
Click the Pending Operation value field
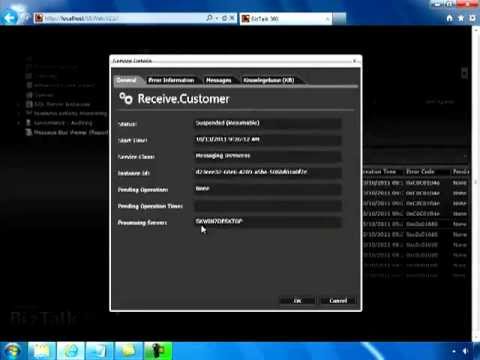(x=267, y=189)
